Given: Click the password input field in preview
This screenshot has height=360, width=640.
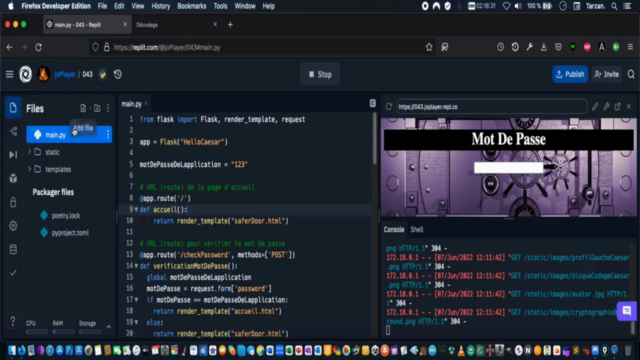Looking at the screenshot, I should coord(509,167).
